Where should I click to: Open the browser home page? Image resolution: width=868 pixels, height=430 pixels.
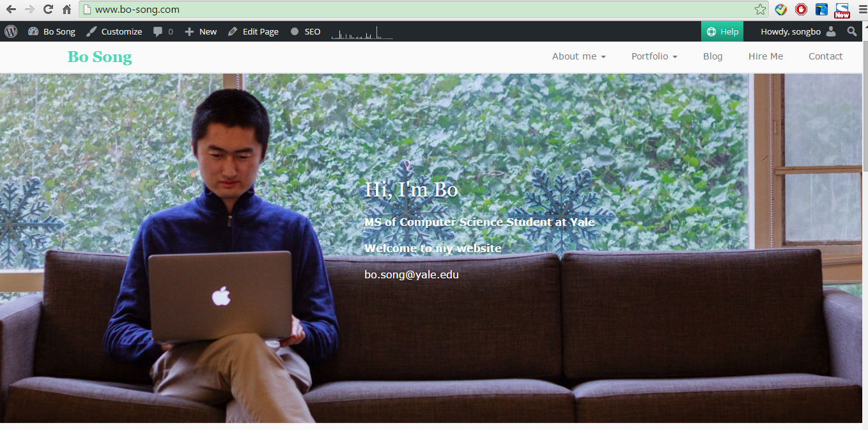(x=66, y=10)
